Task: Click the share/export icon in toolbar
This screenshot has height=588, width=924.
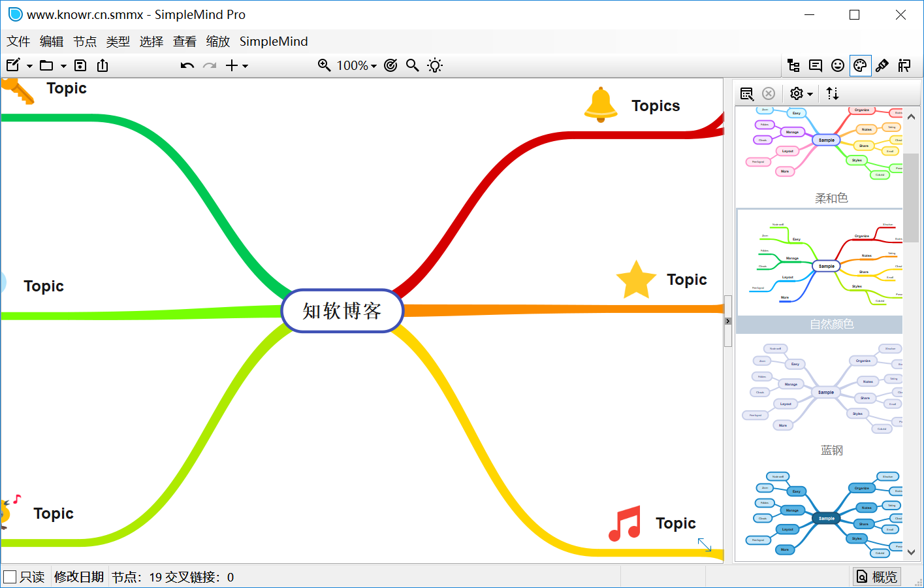Action: click(103, 65)
